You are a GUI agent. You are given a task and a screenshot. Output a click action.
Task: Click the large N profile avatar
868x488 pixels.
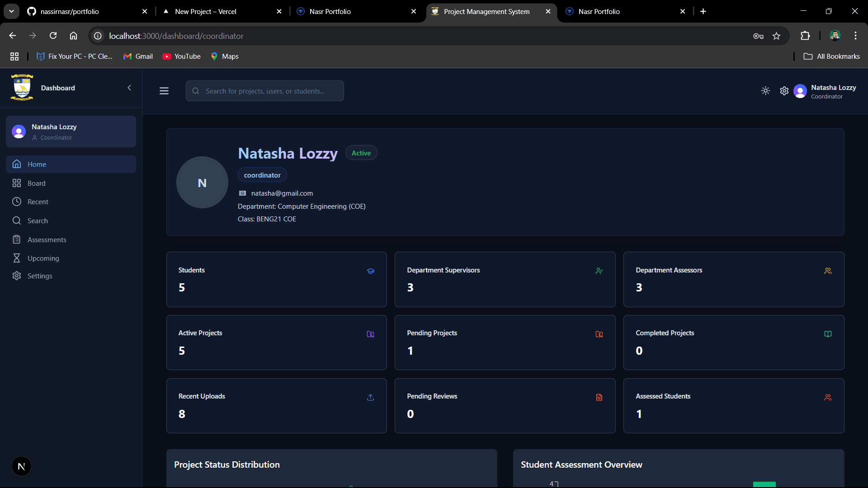point(202,183)
